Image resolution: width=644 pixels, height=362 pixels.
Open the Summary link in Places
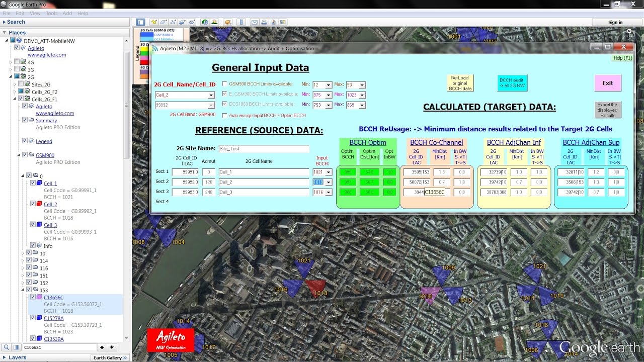(46, 121)
